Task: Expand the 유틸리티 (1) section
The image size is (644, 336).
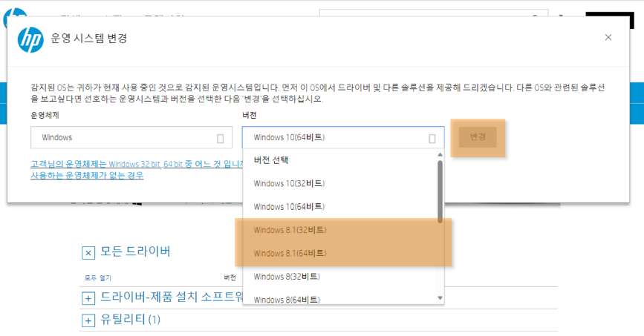Action: (88, 320)
